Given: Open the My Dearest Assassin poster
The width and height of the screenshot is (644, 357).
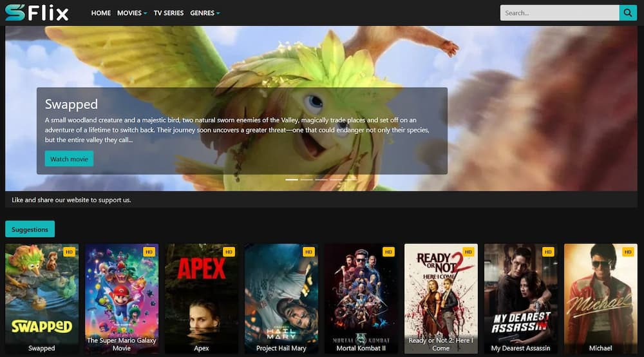Looking at the screenshot, I should click(x=521, y=298).
